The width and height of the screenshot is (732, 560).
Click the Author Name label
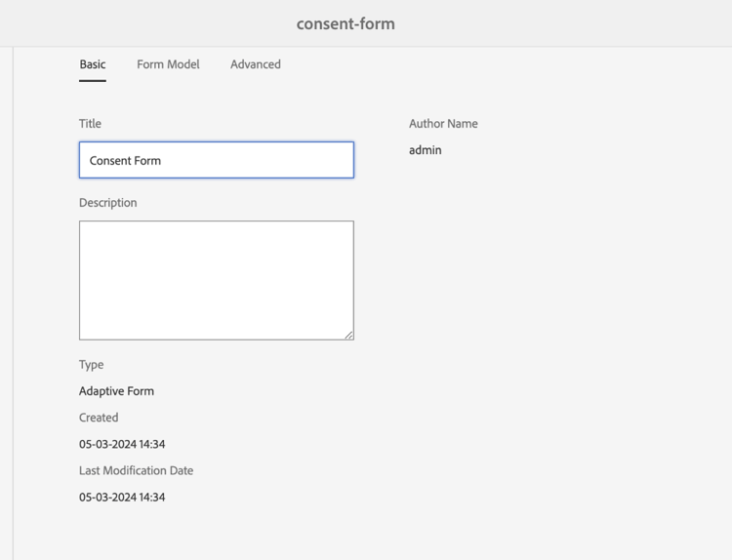click(443, 124)
